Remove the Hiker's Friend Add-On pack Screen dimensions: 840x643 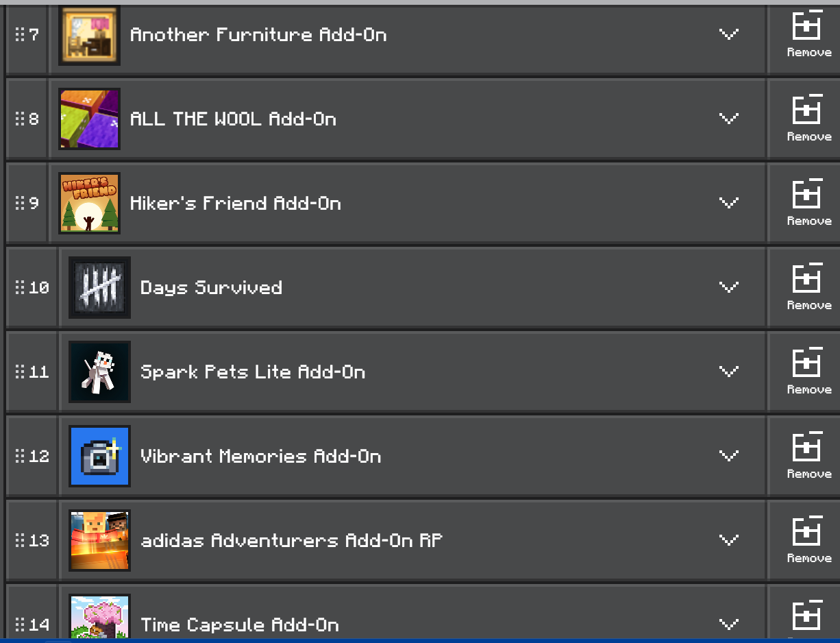coord(808,204)
